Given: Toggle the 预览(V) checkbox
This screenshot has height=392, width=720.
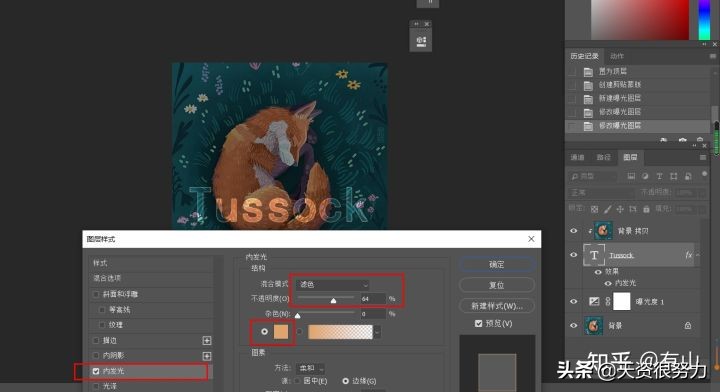Looking at the screenshot, I should [x=478, y=324].
